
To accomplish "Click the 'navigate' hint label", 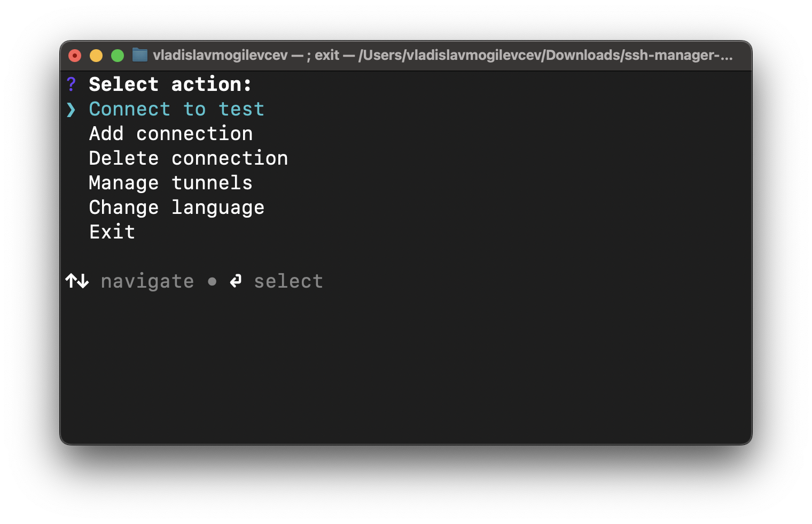I will coord(147,281).
